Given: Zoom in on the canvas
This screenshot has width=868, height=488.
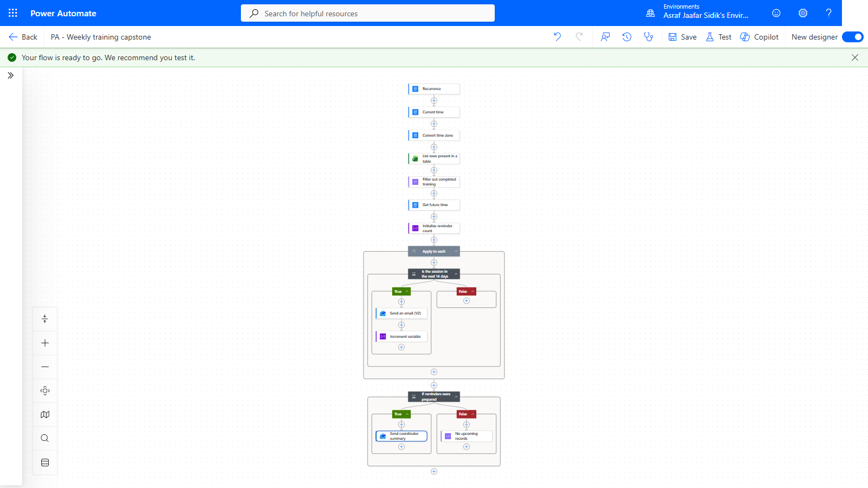Looking at the screenshot, I should (45, 343).
